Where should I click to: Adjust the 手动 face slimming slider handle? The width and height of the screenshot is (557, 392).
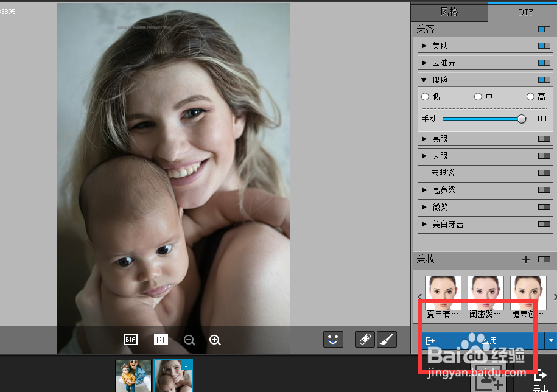pos(522,119)
